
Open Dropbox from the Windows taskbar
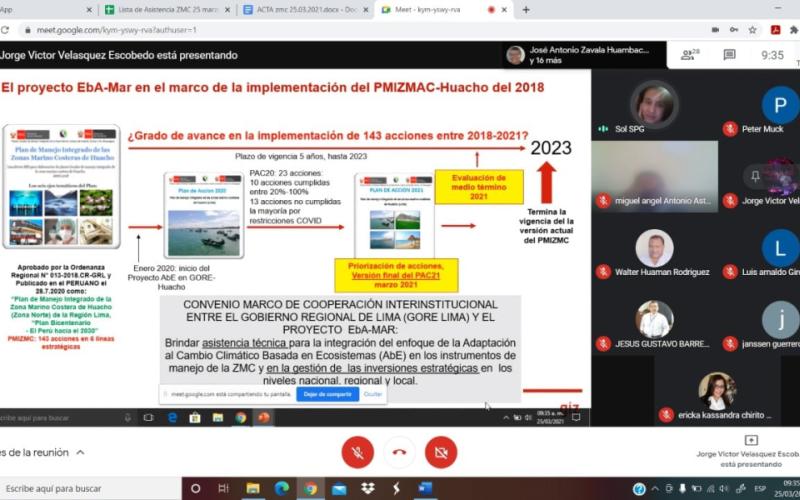(367, 489)
